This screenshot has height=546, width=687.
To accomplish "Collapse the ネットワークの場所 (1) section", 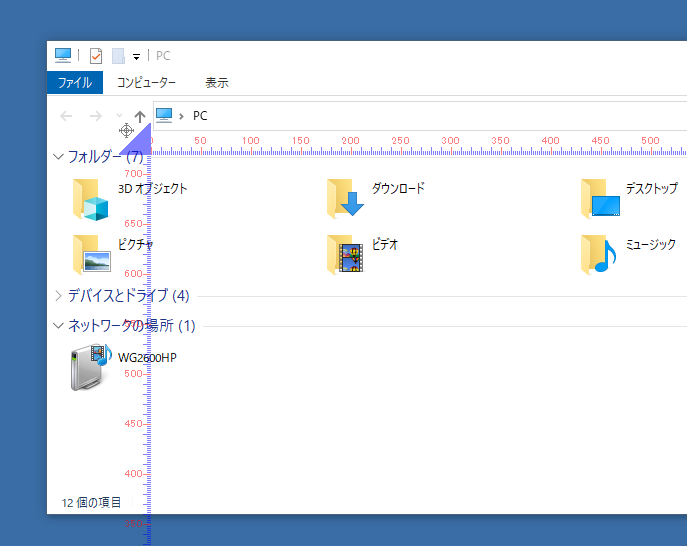I will point(58,326).
